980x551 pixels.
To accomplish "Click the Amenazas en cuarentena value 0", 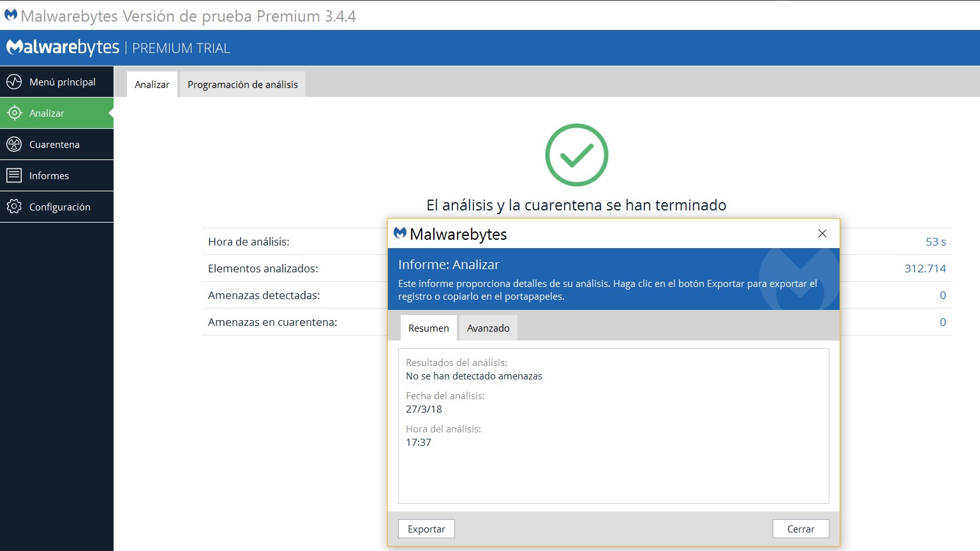I will (943, 322).
